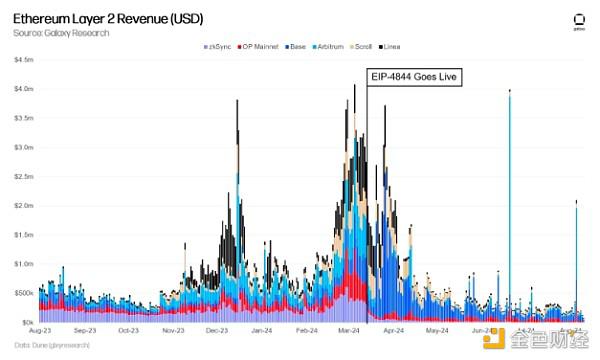600x360 pixels.
Task: Click the Sep-23 x-axis label
Action: tap(85, 330)
